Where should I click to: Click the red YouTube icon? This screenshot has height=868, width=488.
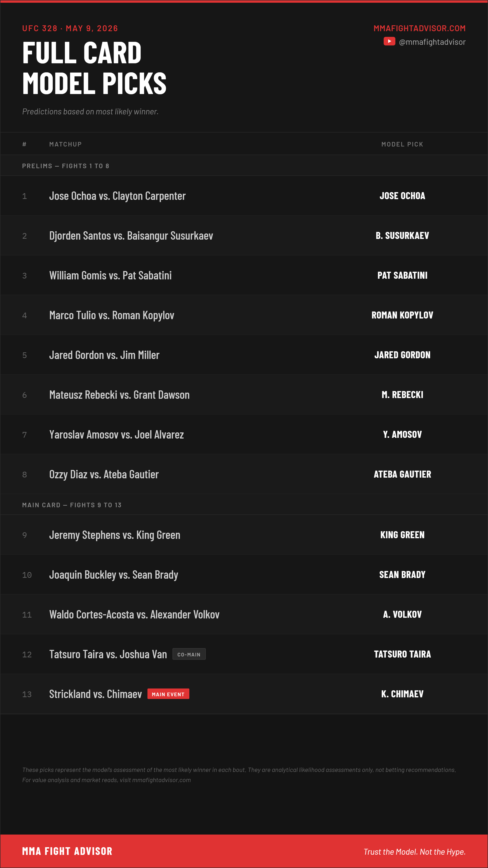pyautogui.click(x=389, y=41)
